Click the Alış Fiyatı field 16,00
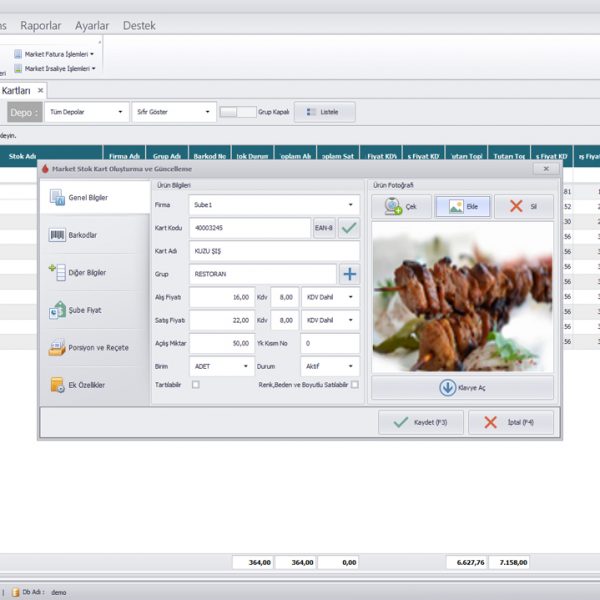This screenshot has height=600, width=600. coord(222,297)
